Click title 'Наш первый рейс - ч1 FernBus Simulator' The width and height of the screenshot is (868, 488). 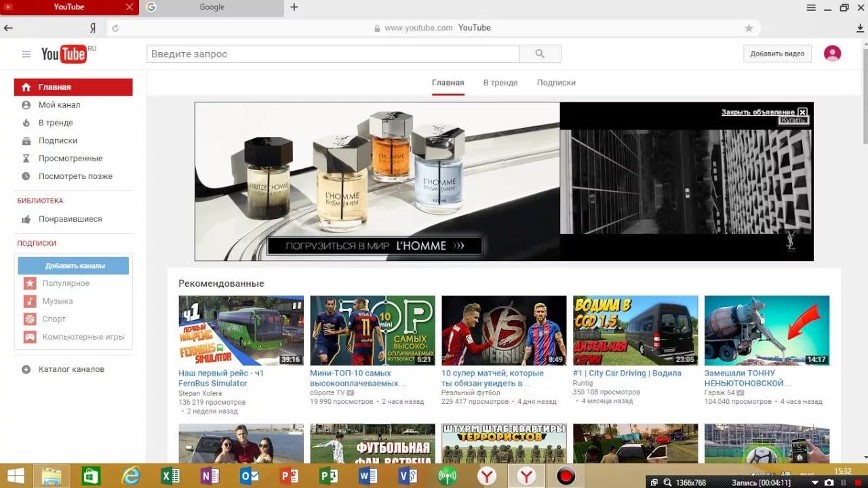click(221, 378)
